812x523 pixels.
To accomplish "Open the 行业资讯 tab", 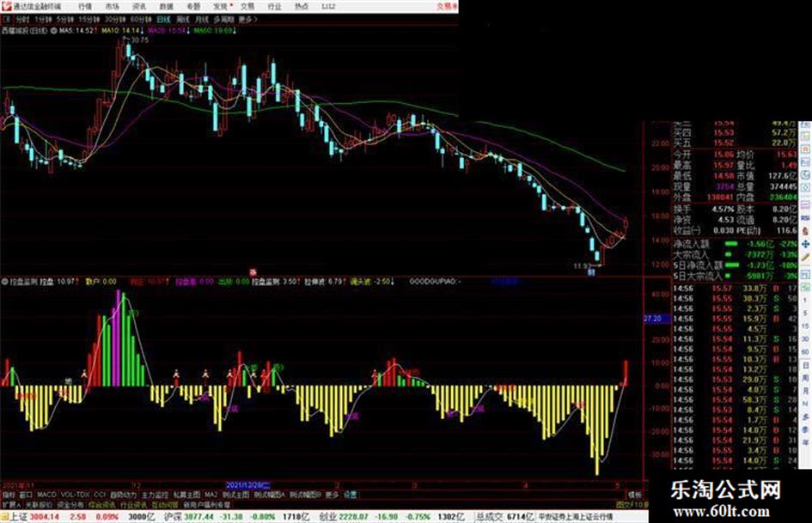I will click(x=133, y=504).
